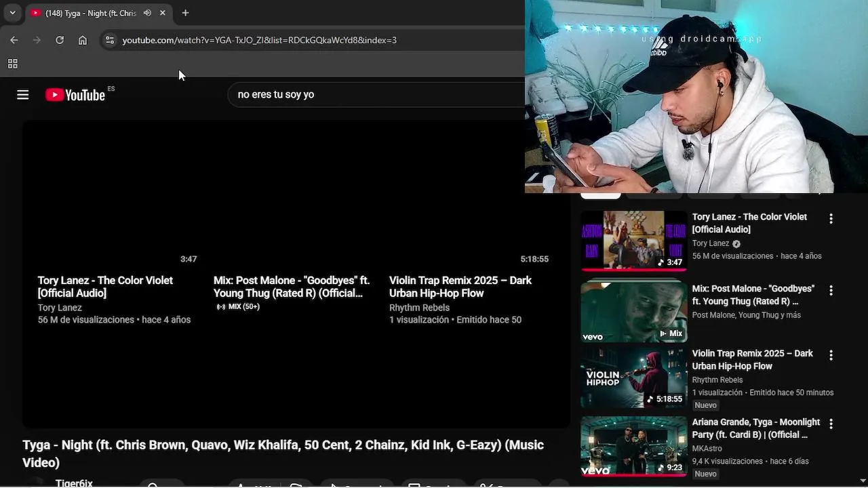868x488 pixels.
Task: Click 'MIX (50+)' label in the player
Action: click(238, 306)
